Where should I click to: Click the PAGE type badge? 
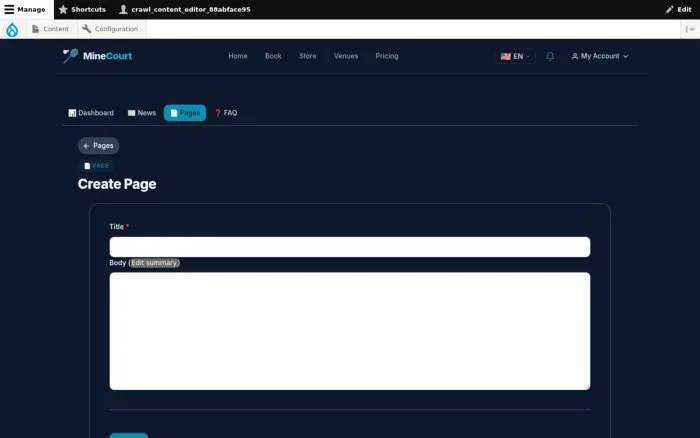pyautogui.click(x=96, y=166)
